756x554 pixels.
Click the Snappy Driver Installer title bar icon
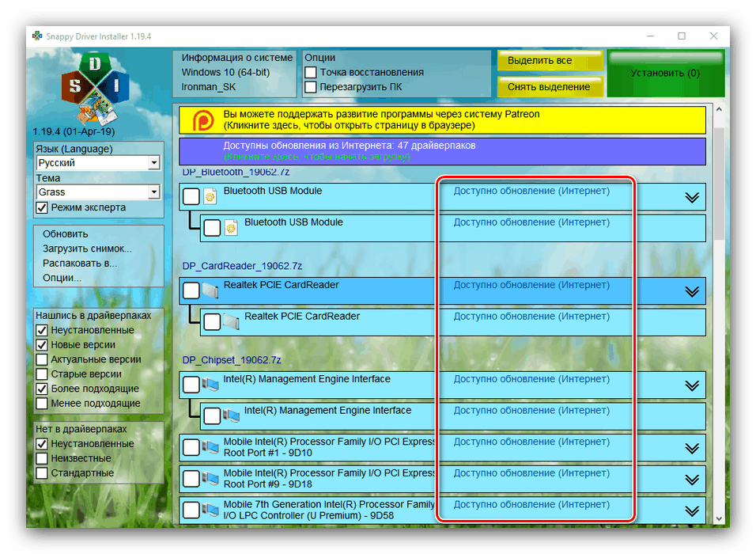(37, 36)
